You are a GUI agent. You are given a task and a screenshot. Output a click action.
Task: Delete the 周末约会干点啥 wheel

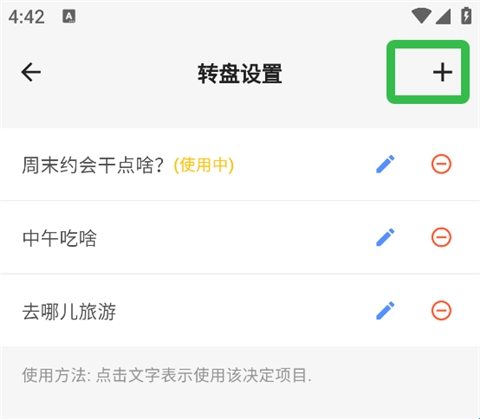441,164
